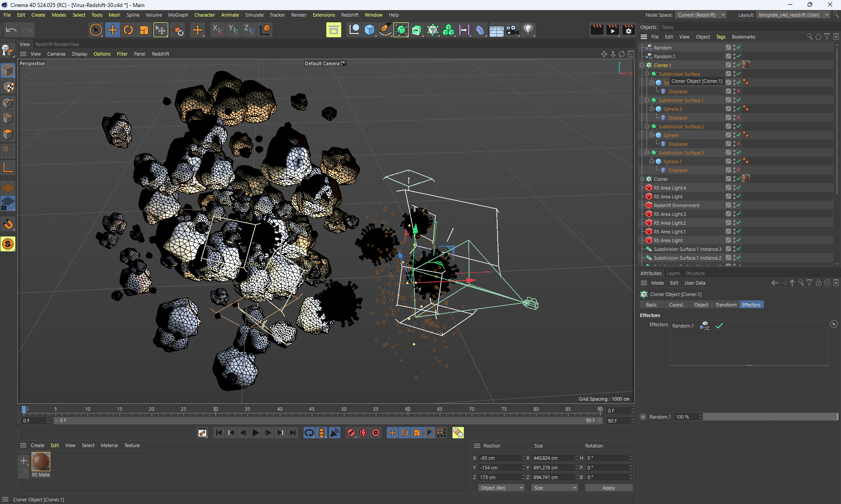Click the Cube primitive icon
The height and width of the screenshot is (504, 841).
tap(370, 30)
